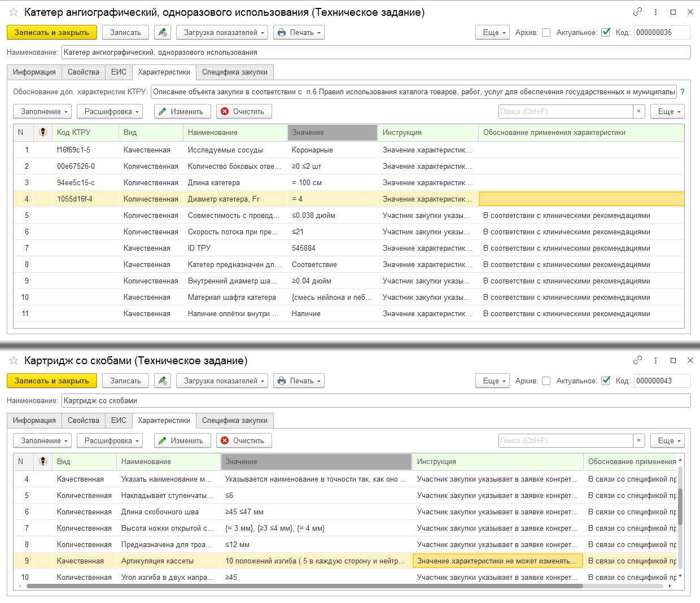Click the horizontal scrollbar of the Картридж table

305,586
